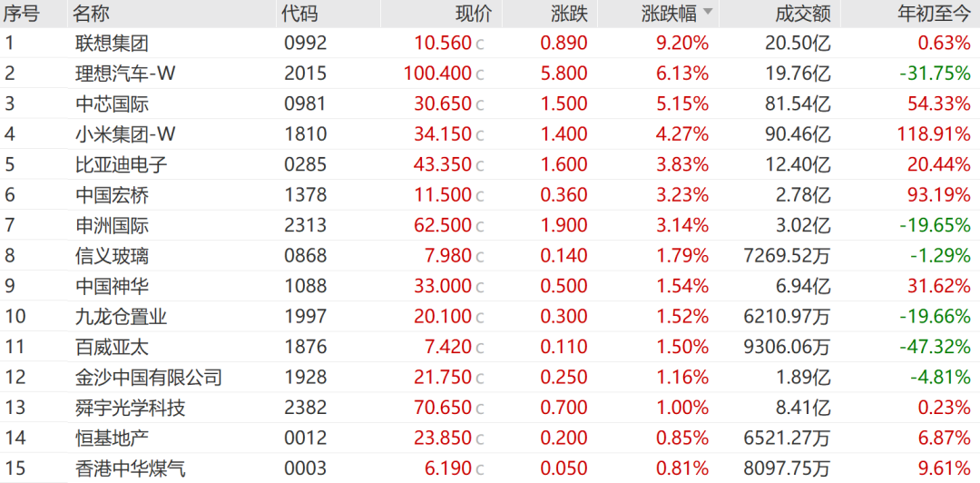This screenshot has height=483, width=980.
Task: Click the 代码 column header
Action: (299, 13)
